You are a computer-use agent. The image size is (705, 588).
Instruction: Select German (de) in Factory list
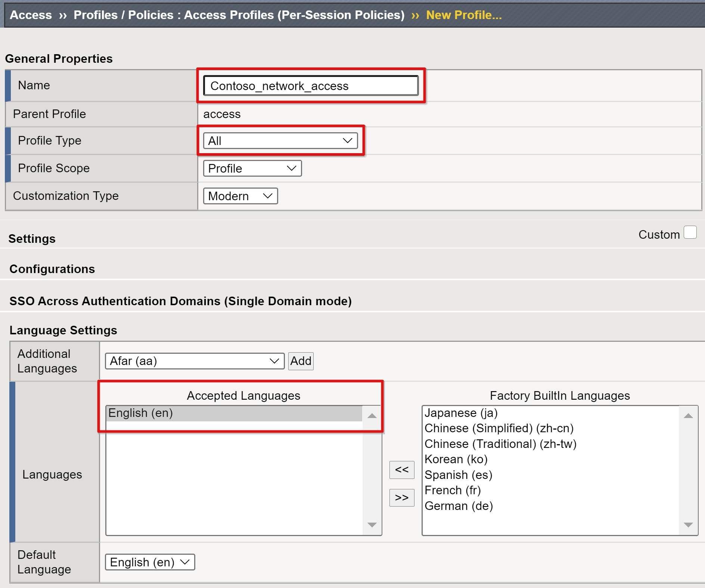(x=459, y=506)
